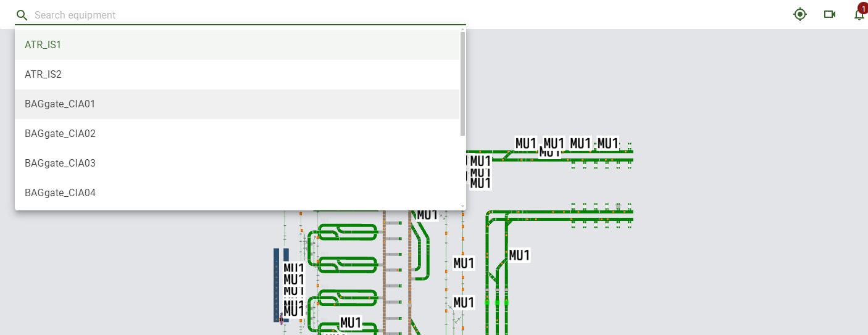868x335 pixels.
Task: Click the magnifier search icon
Action: [x=22, y=15]
